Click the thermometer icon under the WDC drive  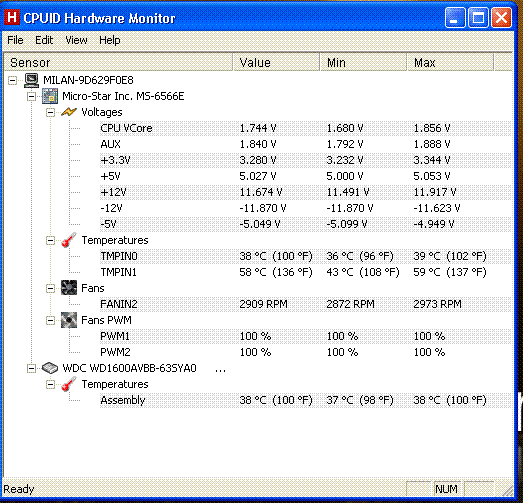tap(69, 384)
